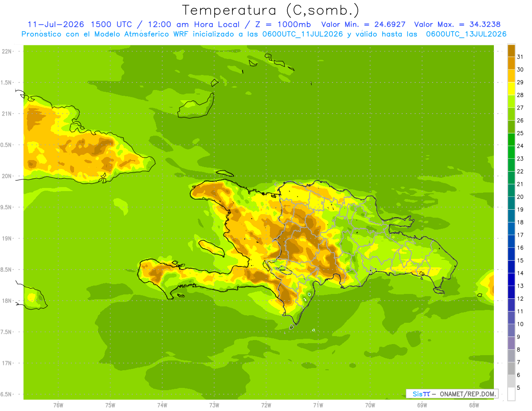
Task: Click the colorbar label '28'
Action: click(x=520, y=95)
